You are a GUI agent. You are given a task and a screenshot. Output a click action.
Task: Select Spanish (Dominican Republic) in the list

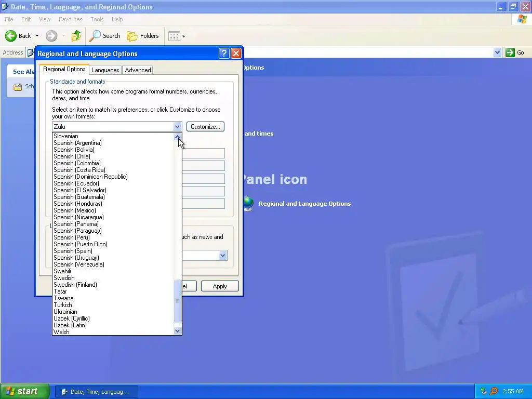coord(113,177)
